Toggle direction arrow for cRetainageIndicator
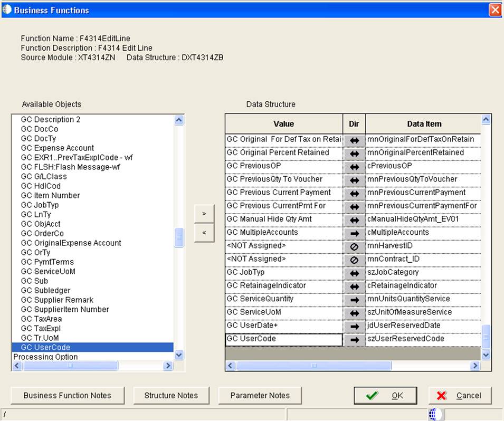Viewport: 504px width, 421px height. pyautogui.click(x=354, y=286)
